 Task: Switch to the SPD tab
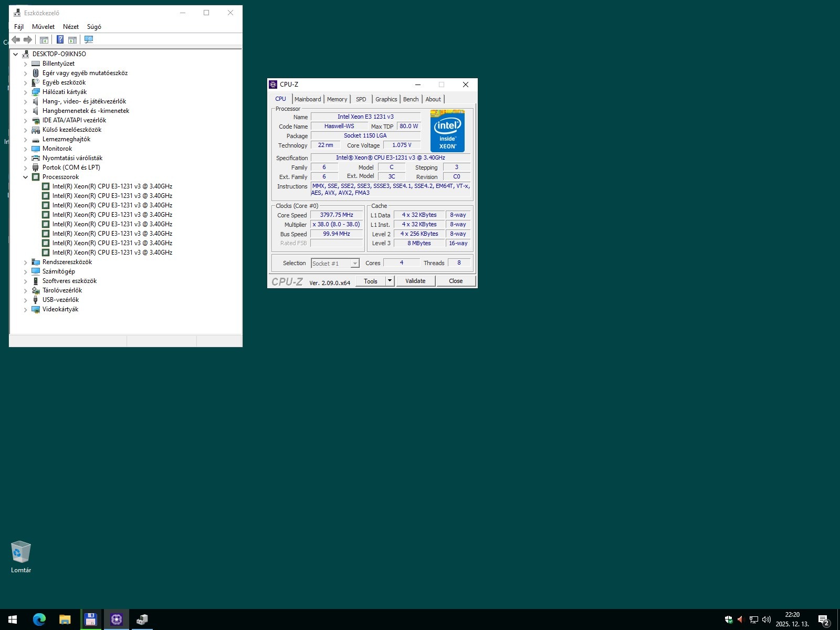click(x=361, y=99)
